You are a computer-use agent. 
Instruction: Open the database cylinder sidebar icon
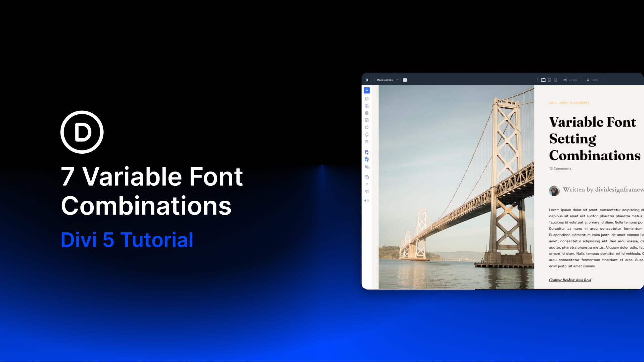click(367, 113)
